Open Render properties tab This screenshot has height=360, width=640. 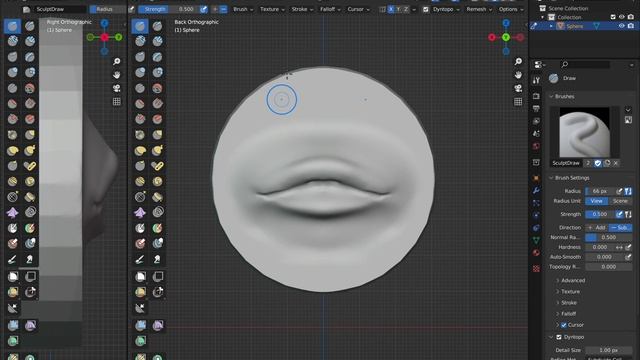point(536,96)
